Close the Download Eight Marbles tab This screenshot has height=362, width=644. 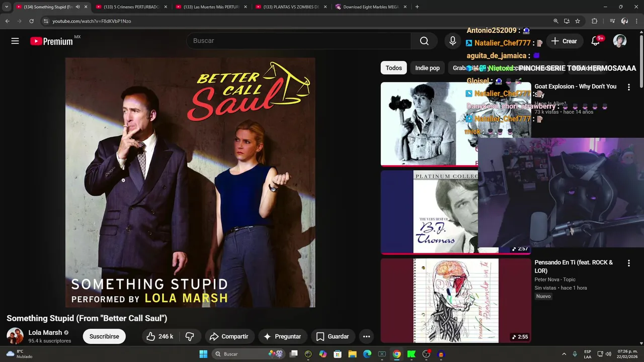405,7
